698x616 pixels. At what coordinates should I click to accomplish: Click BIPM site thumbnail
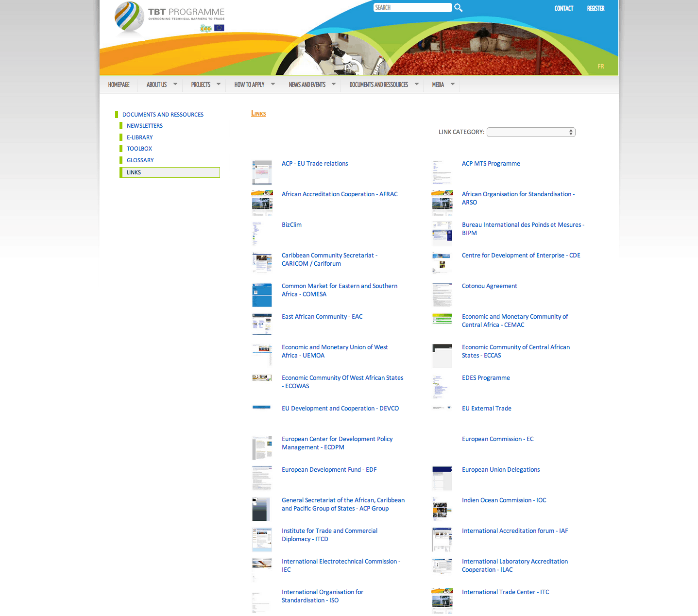[442, 233]
